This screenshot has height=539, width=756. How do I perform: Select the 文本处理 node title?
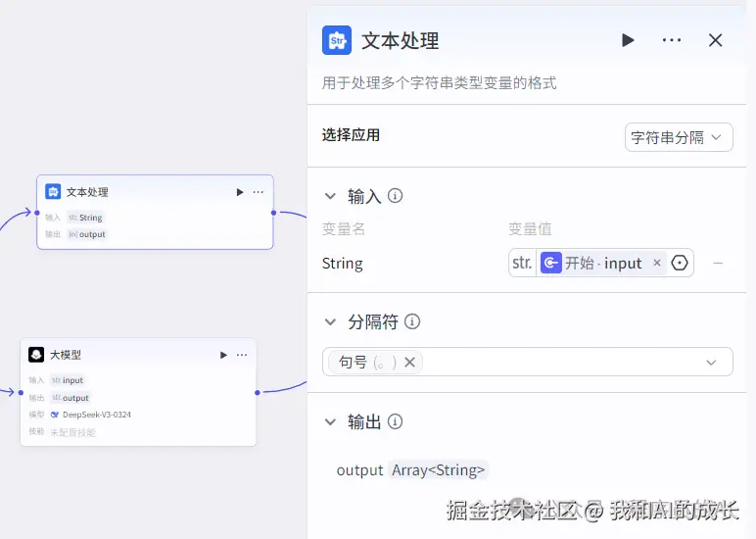[x=87, y=192]
